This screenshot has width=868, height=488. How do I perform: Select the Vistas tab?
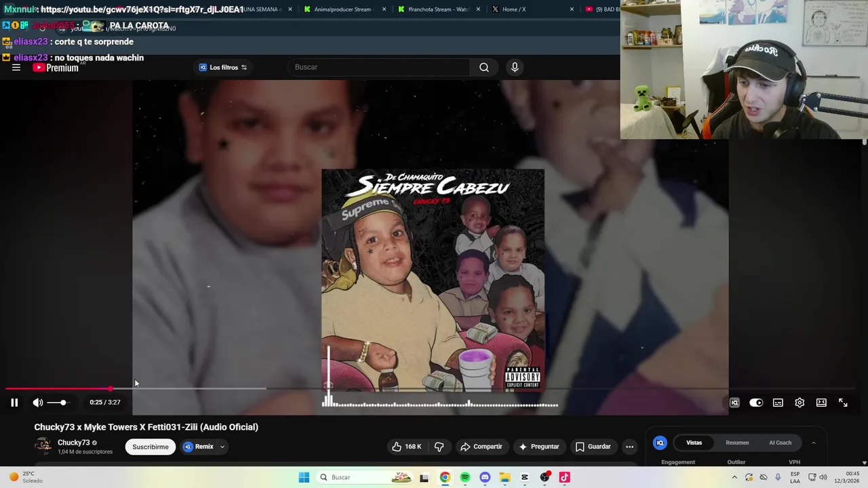pos(694,443)
